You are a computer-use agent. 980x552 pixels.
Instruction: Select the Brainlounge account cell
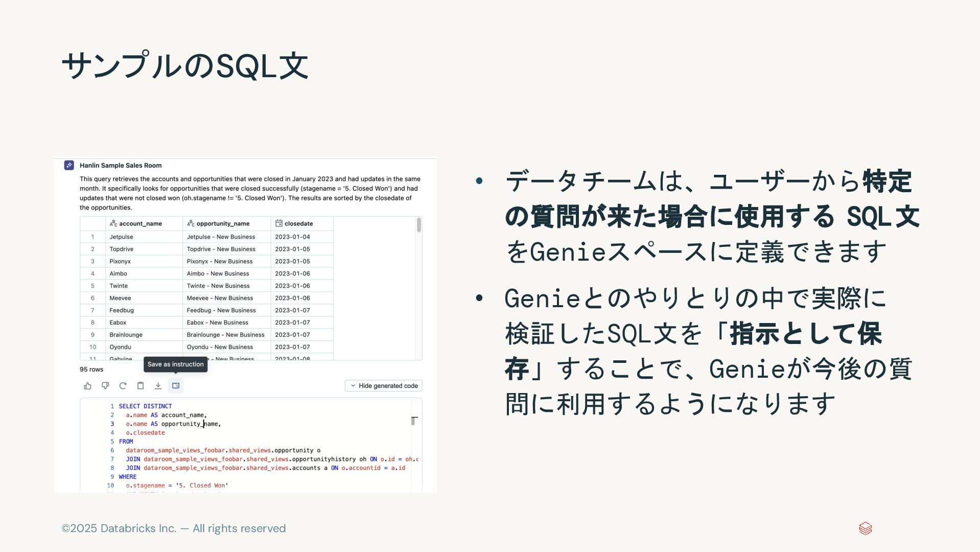point(144,335)
